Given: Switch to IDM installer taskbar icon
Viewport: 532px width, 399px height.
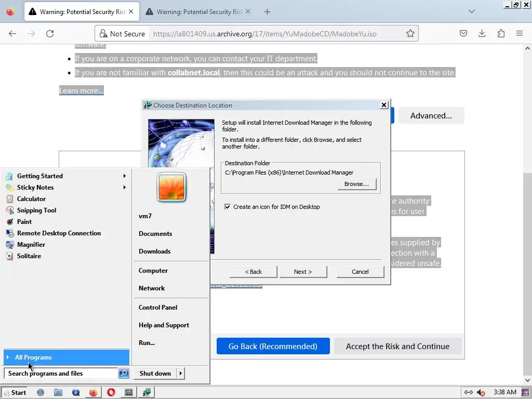Looking at the screenshot, I should pos(147,393).
